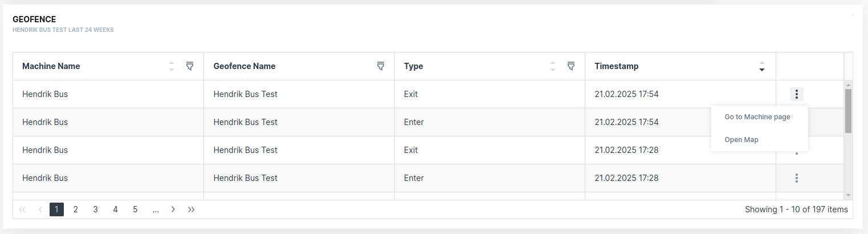This screenshot has height=234, width=868.
Task: Jump to last page
Action: tap(191, 209)
